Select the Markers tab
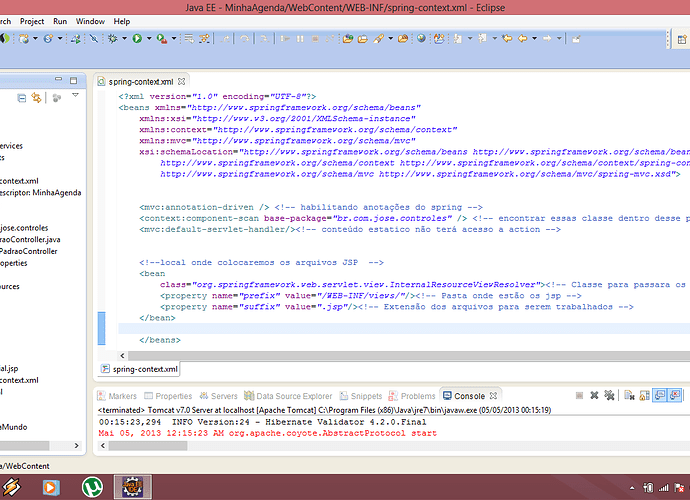Image resolution: width=690 pixels, height=500 pixels. [122, 396]
